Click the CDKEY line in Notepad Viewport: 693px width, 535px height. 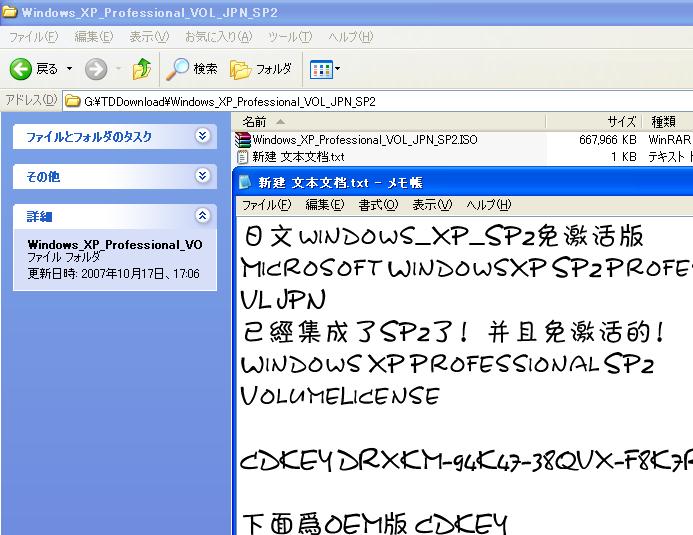[466, 461]
